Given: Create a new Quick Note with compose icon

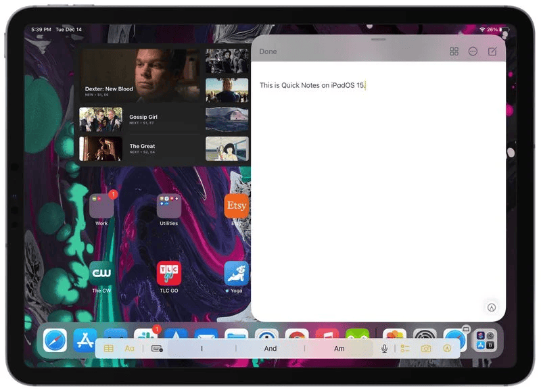Looking at the screenshot, I should [492, 51].
